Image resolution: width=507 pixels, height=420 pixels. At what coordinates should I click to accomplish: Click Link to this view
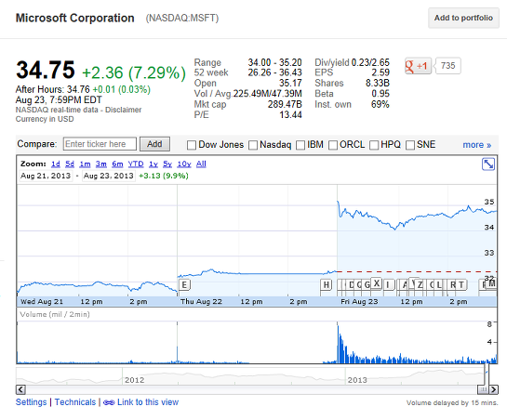point(148,402)
